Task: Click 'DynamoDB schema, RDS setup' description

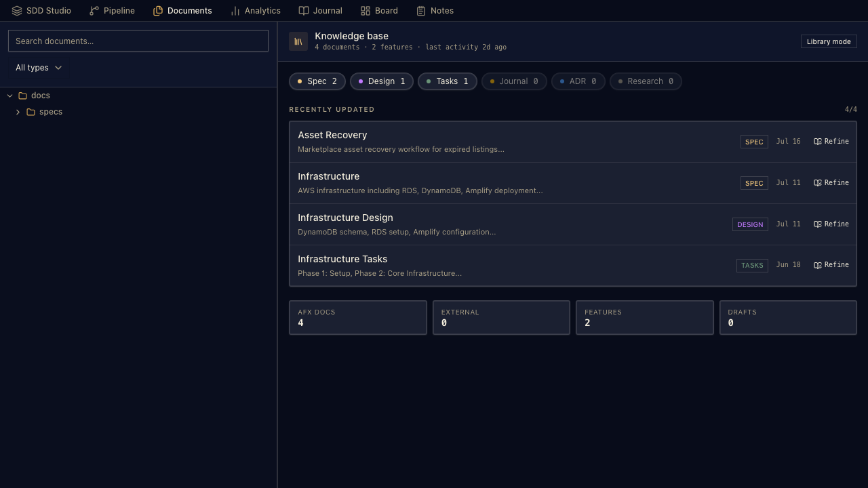Action: [397, 232]
